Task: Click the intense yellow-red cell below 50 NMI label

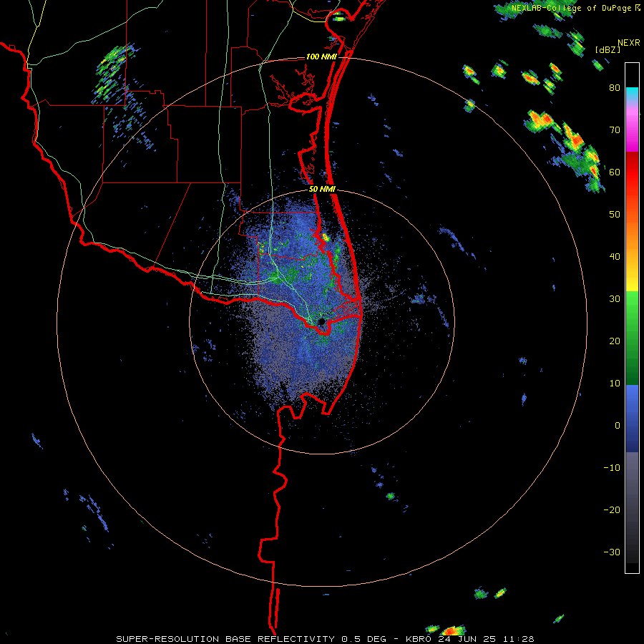Action: pos(326,237)
